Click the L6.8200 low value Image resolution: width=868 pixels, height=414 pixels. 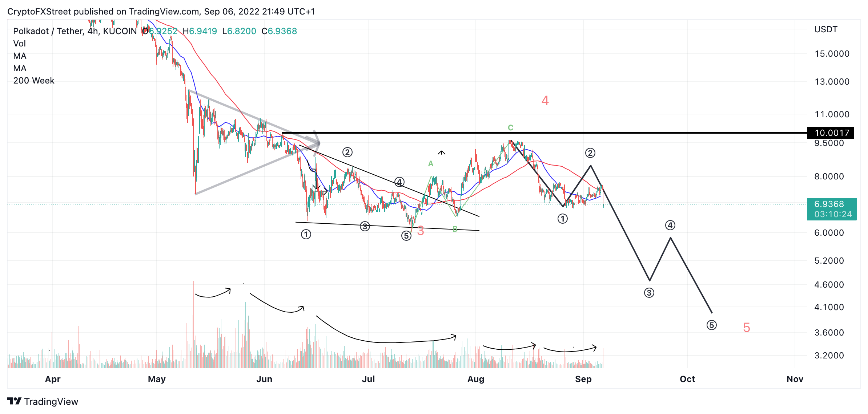(x=239, y=31)
